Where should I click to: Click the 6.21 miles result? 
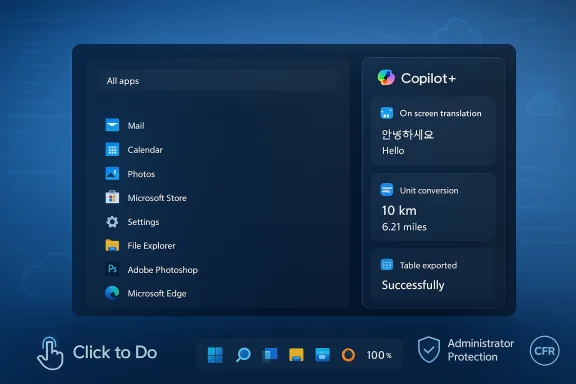(x=404, y=227)
